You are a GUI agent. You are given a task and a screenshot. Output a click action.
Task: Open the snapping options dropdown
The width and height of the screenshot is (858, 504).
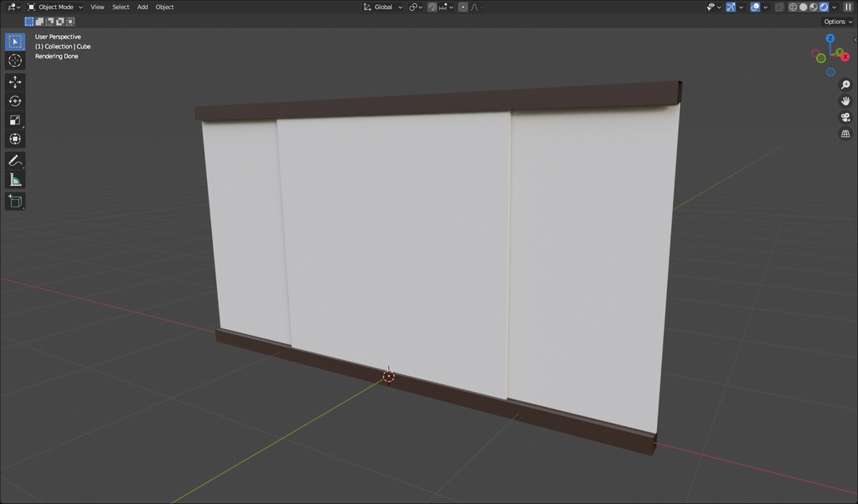pos(446,7)
